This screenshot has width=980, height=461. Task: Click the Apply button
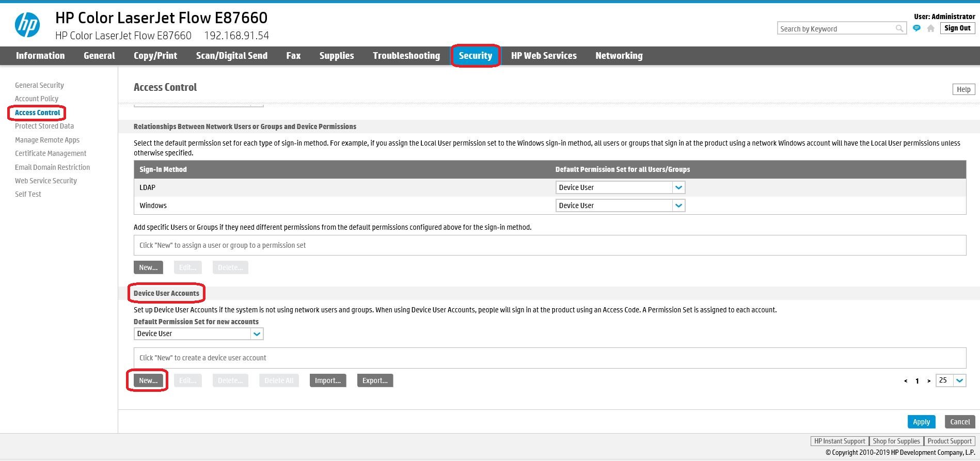pos(921,422)
